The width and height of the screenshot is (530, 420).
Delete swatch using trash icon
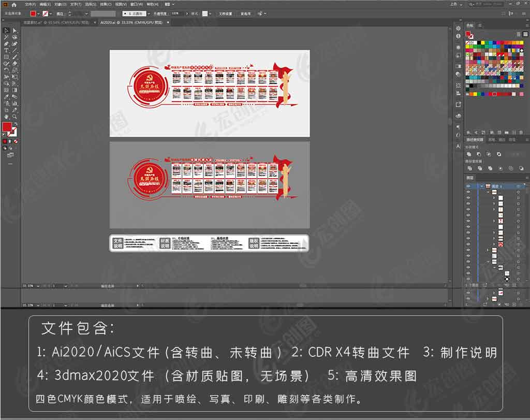click(x=521, y=132)
